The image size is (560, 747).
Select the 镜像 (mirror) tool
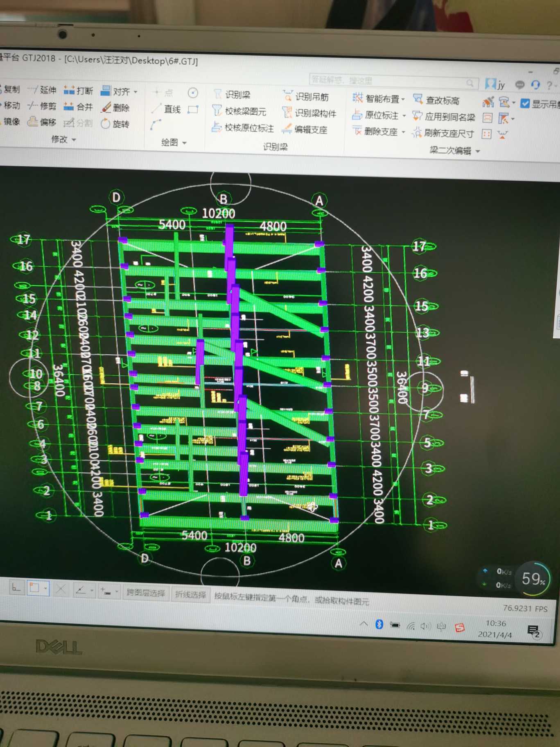(x=10, y=121)
